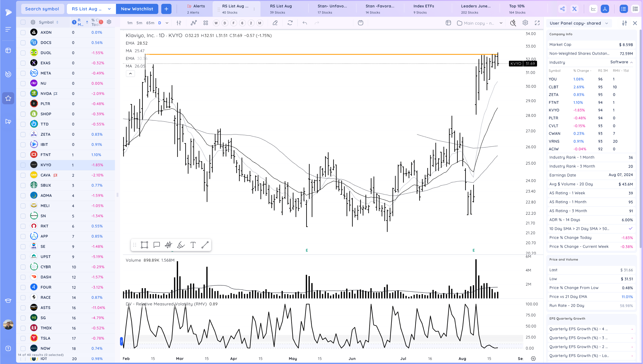The image size is (643, 364).
Task: Enter fullscreen chart mode
Action: pyautogui.click(x=537, y=23)
